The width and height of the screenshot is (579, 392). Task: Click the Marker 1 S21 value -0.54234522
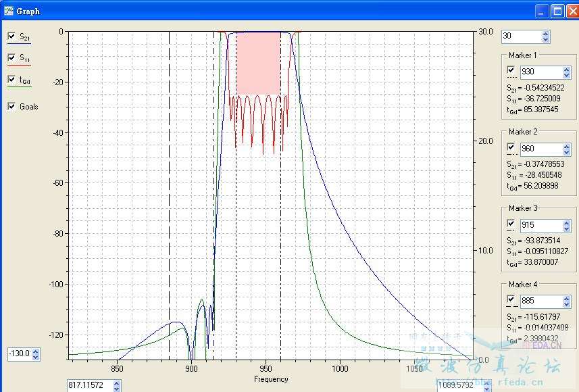545,88
